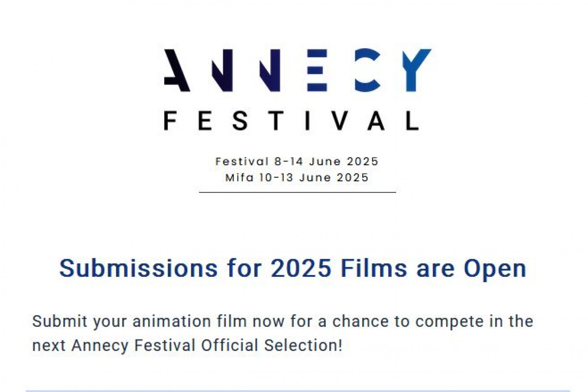Click the light blue bar at the bottom
Image resolution: width=588 pixels, height=392 pixels.
(298, 390)
